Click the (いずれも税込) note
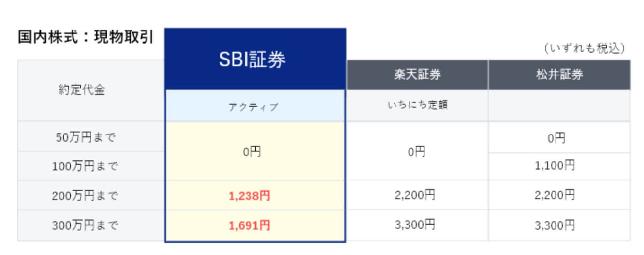The image size is (644, 255). point(584,48)
